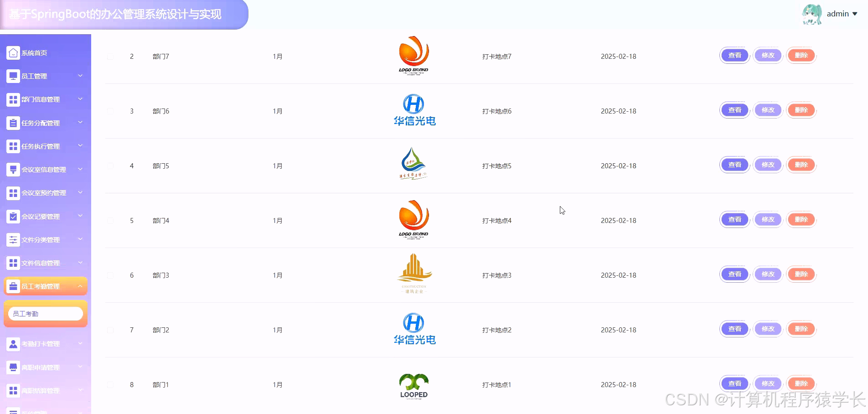Image resolution: width=868 pixels, height=414 pixels.
Task: Click 查看 in the 部门6 row
Action: click(x=735, y=110)
